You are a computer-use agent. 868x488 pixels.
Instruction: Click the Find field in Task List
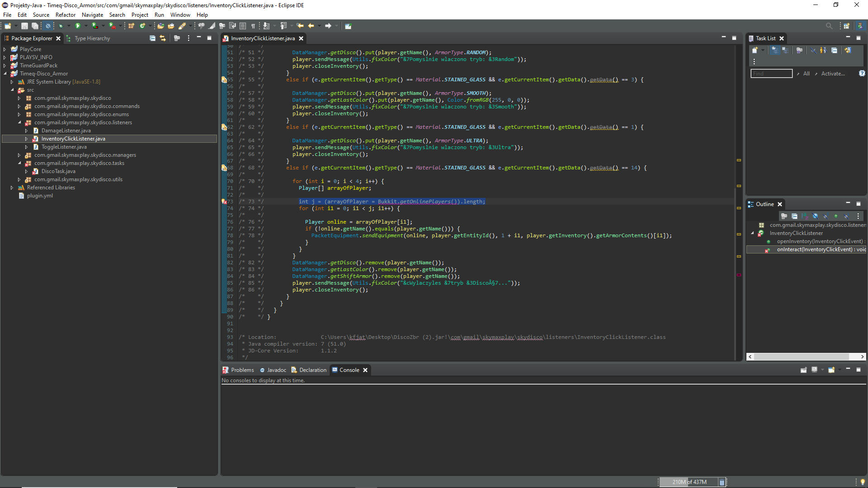771,73
